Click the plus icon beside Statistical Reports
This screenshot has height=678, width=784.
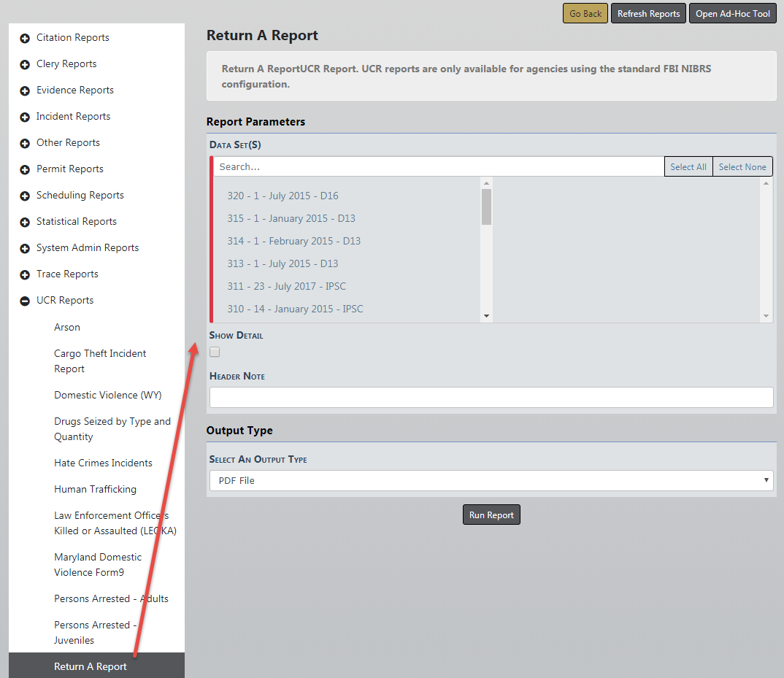pos(25,222)
